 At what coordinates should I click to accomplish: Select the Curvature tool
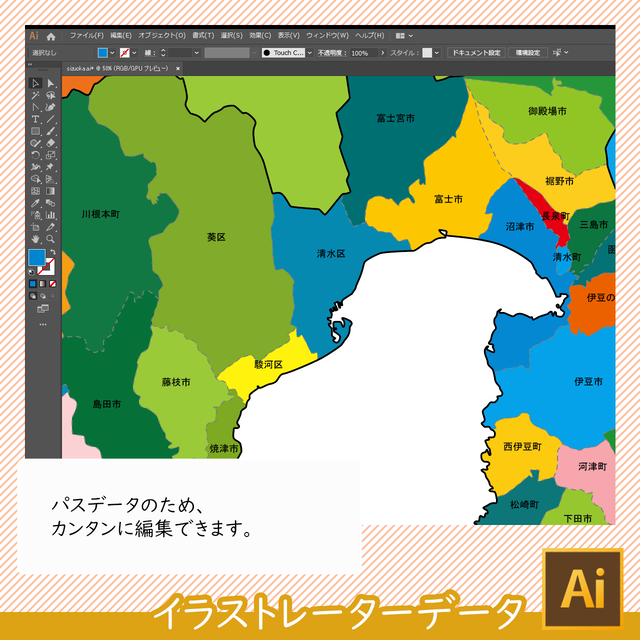pos(51,107)
